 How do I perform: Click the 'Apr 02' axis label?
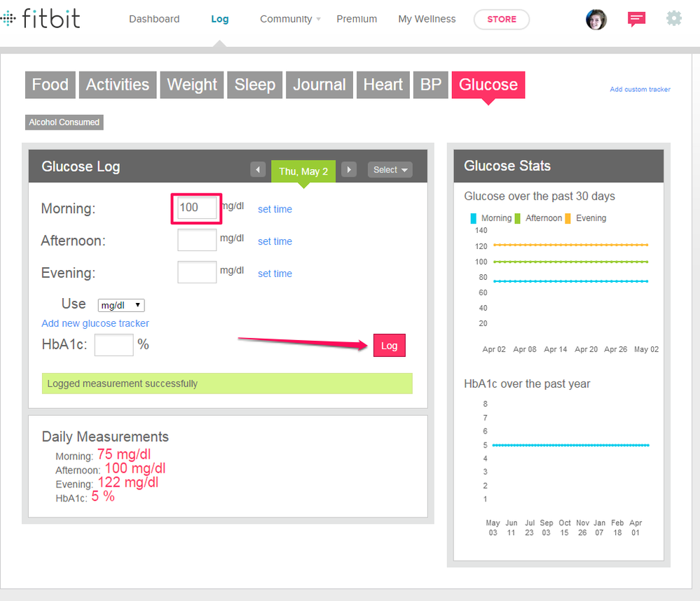pyautogui.click(x=494, y=349)
